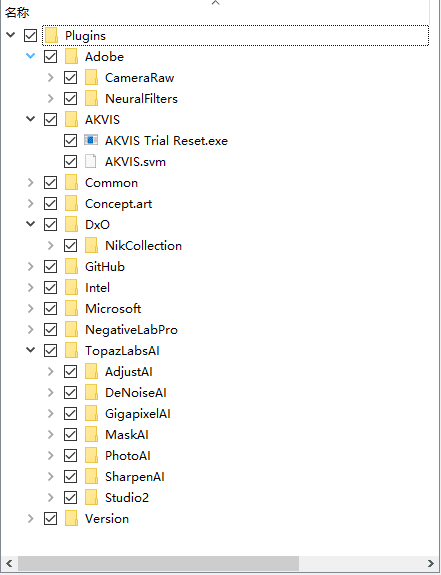This screenshot has height=575, width=441.
Task: Collapse the Adobe folder with blue chevron
Action: [x=31, y=56]
